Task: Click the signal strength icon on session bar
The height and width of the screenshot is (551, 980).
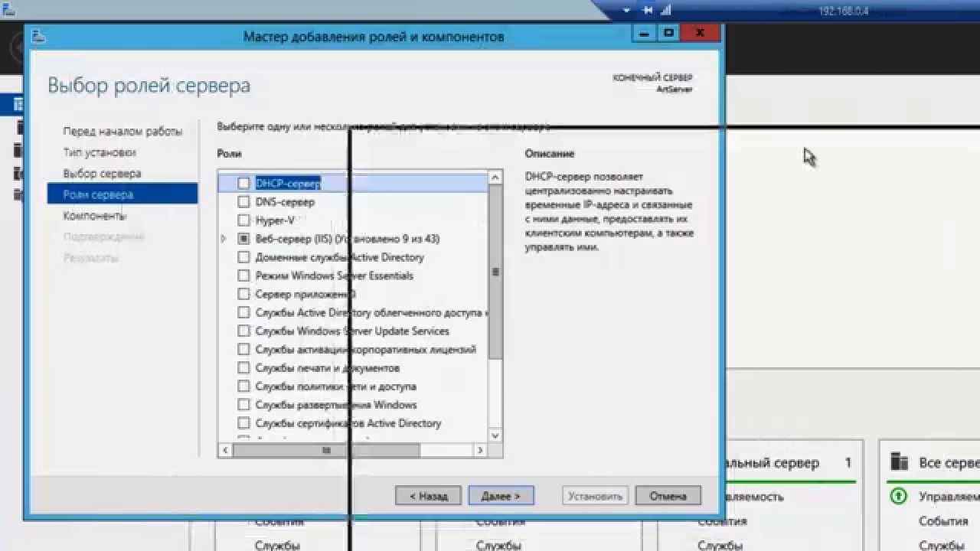Action: (x=666, y=11)
